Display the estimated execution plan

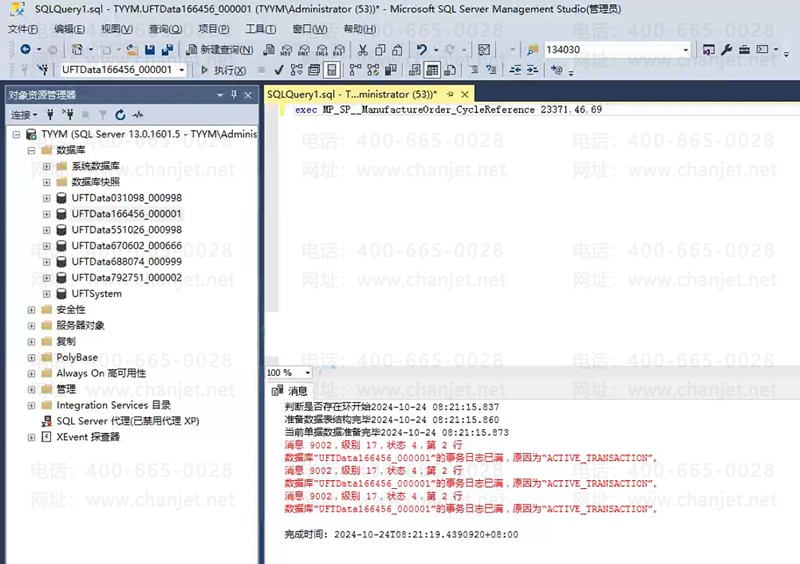coord(296,69)
